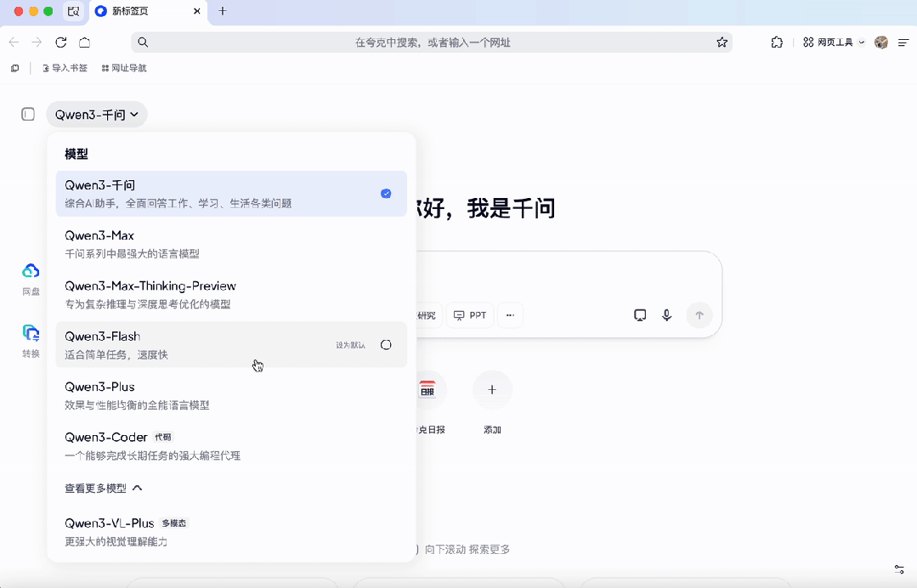Open the 网盘 cloud drive panel
The width and height of the screenshot is (917, 588).
pyautogui.click(x=30, y=278)
